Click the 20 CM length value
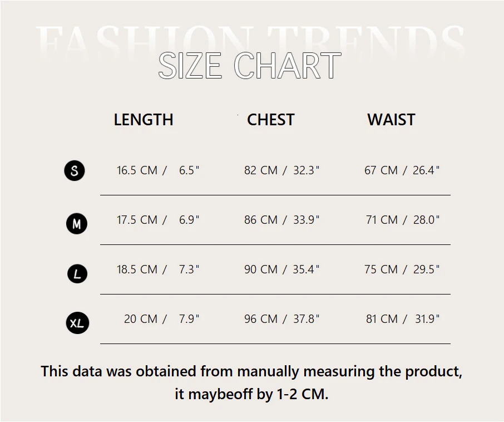Viewport: 504px width, 422px height. pos(141,319)
